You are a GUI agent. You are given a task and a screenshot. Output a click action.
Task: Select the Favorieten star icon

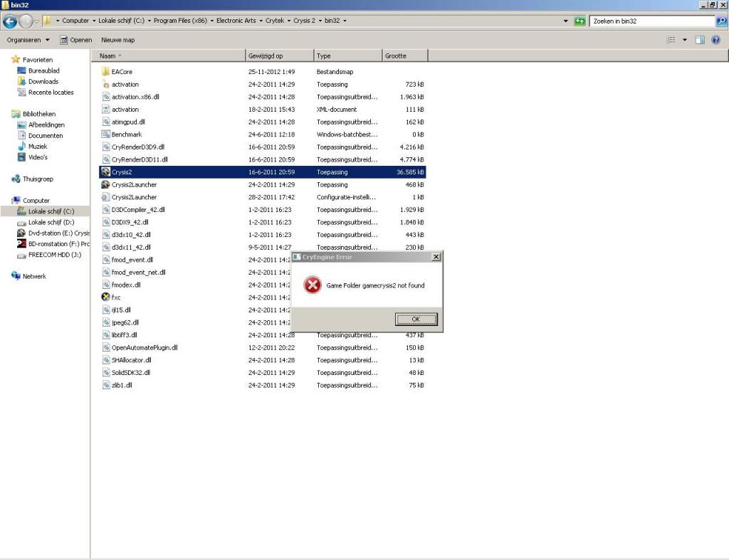(x=16, y=60)
